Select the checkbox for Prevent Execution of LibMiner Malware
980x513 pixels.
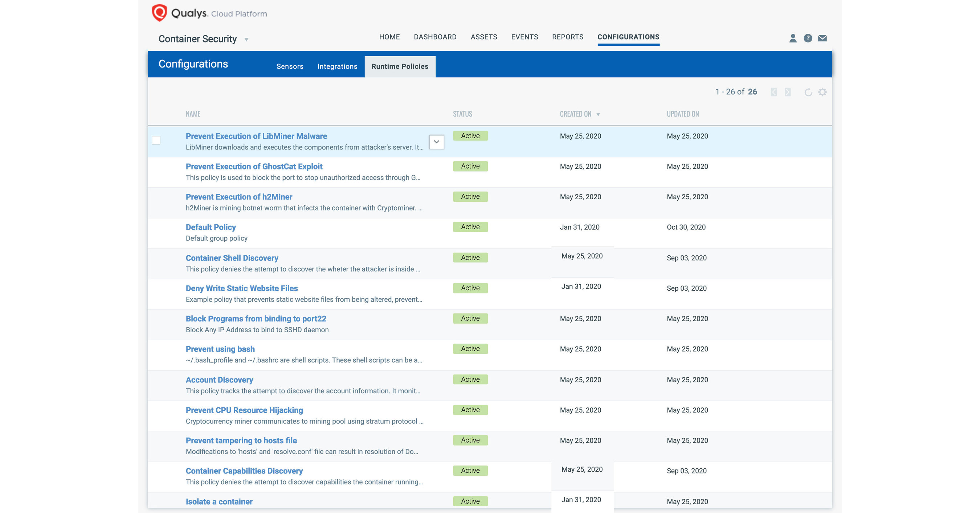[x=156, y=141]
